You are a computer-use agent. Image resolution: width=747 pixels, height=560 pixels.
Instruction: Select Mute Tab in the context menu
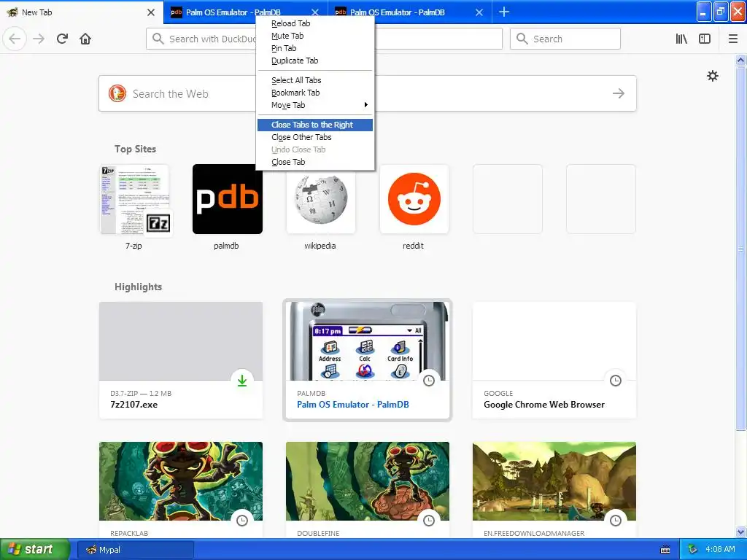(315, 36)
